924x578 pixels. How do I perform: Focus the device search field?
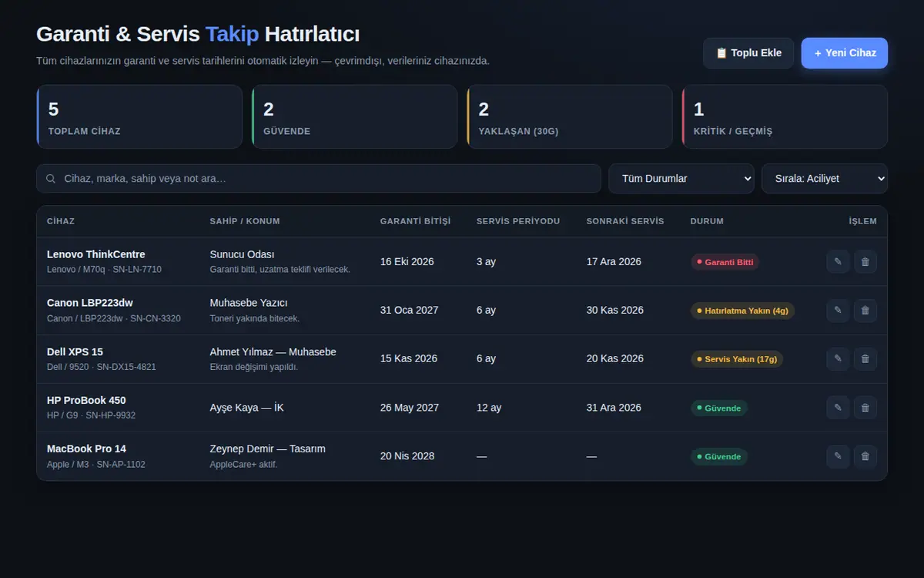[x=319, y=179]
